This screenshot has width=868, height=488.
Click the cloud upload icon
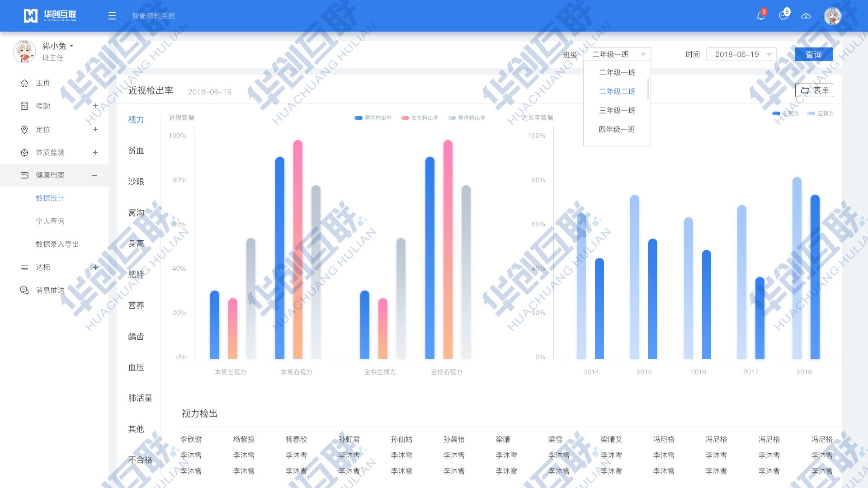[806, 16]
